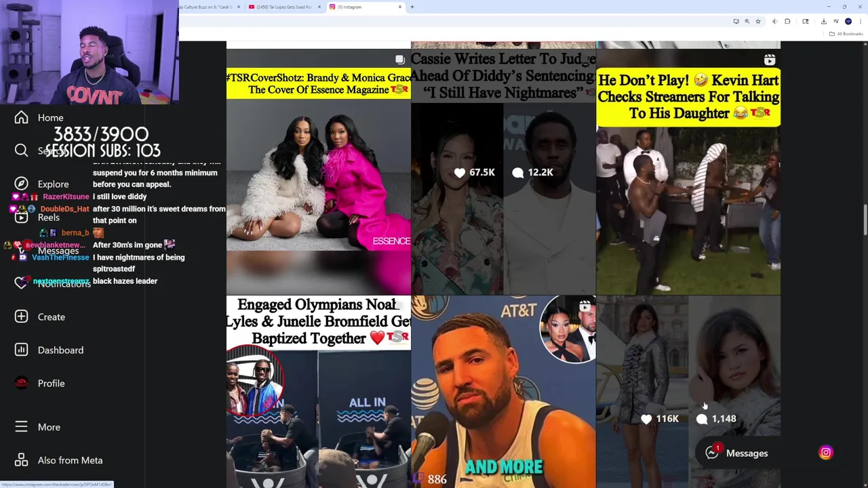The width and height of the screenshot is (868, 488).
Task: Open a new browser tab
Action: point(412,7)
